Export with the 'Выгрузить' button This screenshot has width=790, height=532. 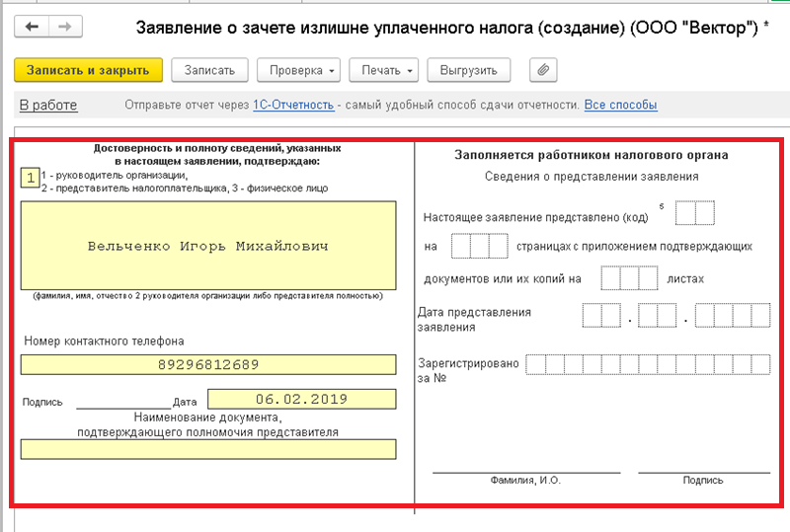(x=468, y=70)
